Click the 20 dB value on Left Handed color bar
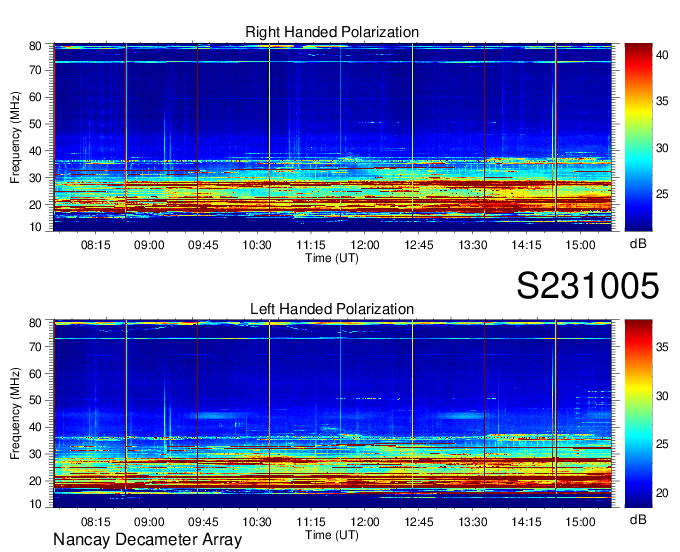This screenshot has width=680, height=552. 662,493
